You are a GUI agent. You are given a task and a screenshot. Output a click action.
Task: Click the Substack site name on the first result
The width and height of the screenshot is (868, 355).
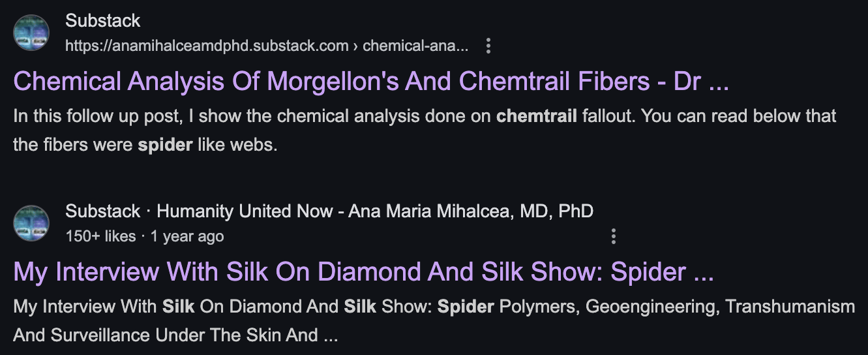coord(102,21)
